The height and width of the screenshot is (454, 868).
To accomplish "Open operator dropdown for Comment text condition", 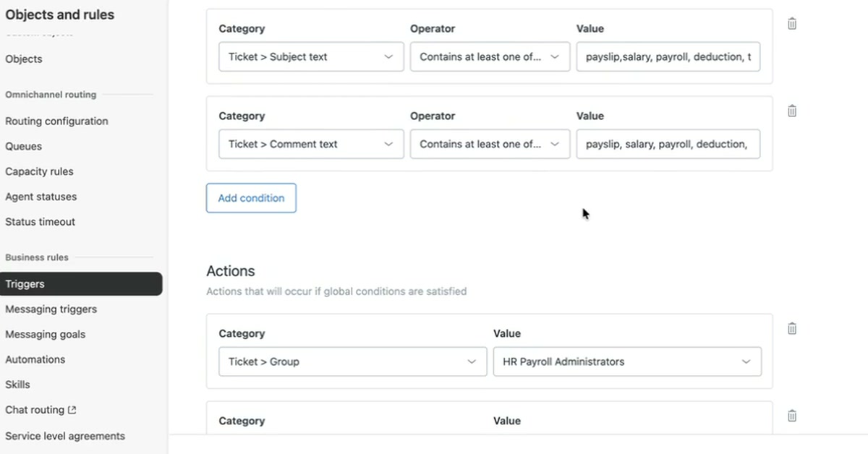I will [x=490, y=144].
